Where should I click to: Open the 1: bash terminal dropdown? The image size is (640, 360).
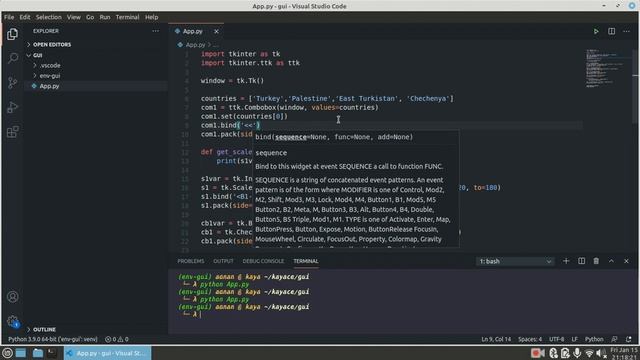click(x=515, y=261)
